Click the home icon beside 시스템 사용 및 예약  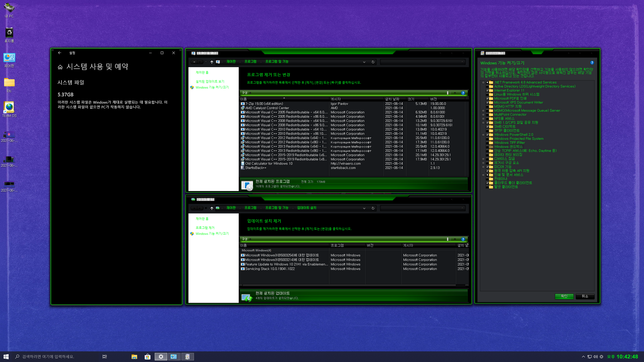pos(60,67)
